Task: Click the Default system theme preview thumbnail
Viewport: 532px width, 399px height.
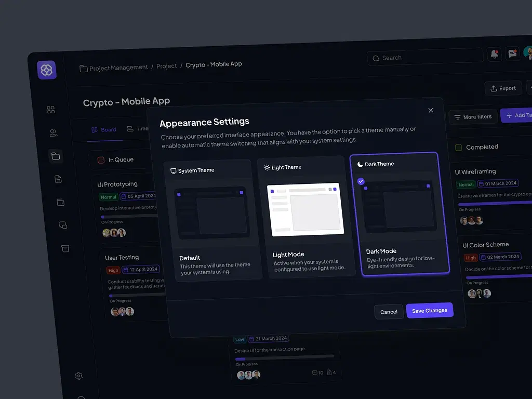Action: click(x=212, y=212)
